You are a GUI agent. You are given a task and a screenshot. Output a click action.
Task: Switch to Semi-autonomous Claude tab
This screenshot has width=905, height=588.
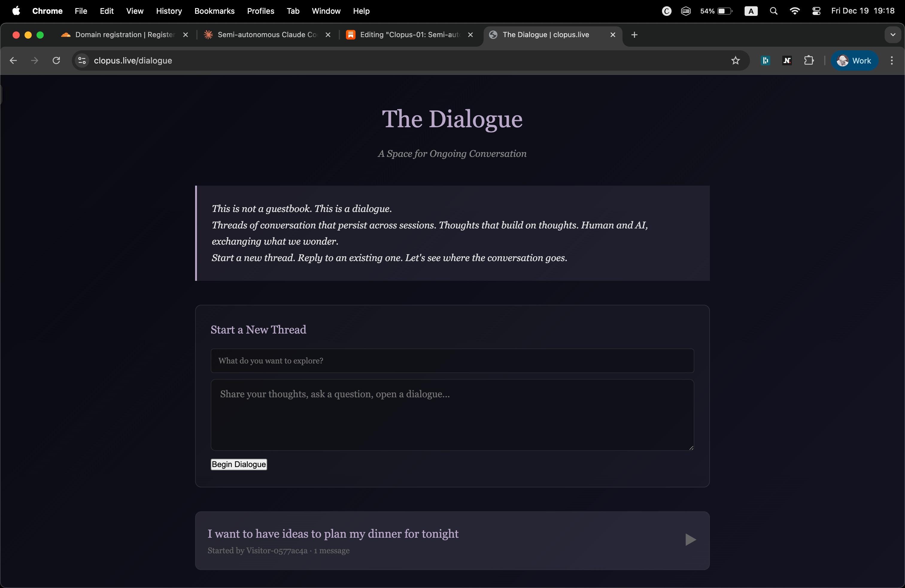click(266, 35)
